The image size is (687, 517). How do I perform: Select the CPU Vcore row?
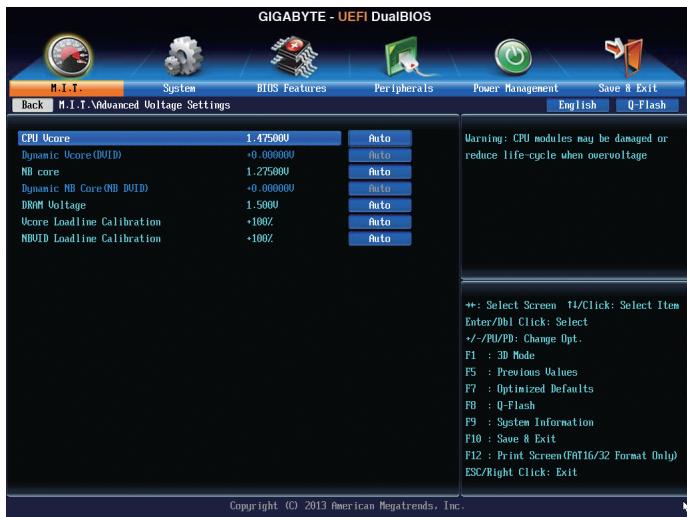(180, 138)
